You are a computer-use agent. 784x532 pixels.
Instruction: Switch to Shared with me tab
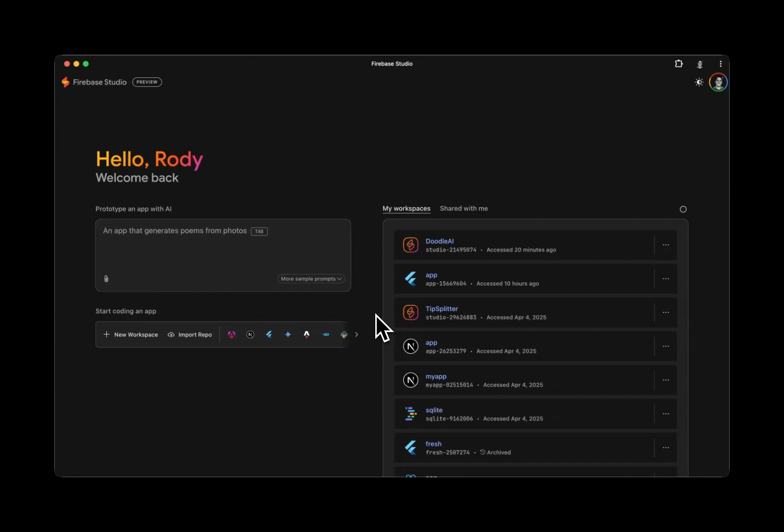click(463, 208)
